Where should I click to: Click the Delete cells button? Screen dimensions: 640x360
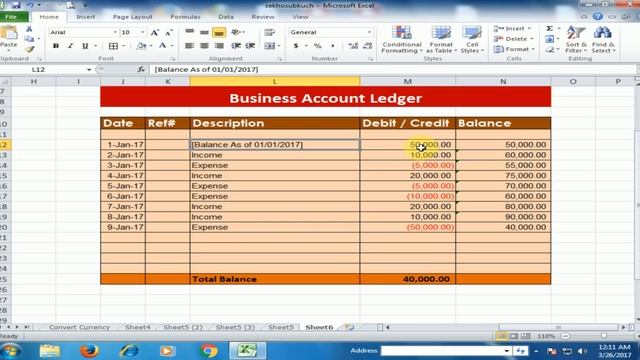click(513, 39)
